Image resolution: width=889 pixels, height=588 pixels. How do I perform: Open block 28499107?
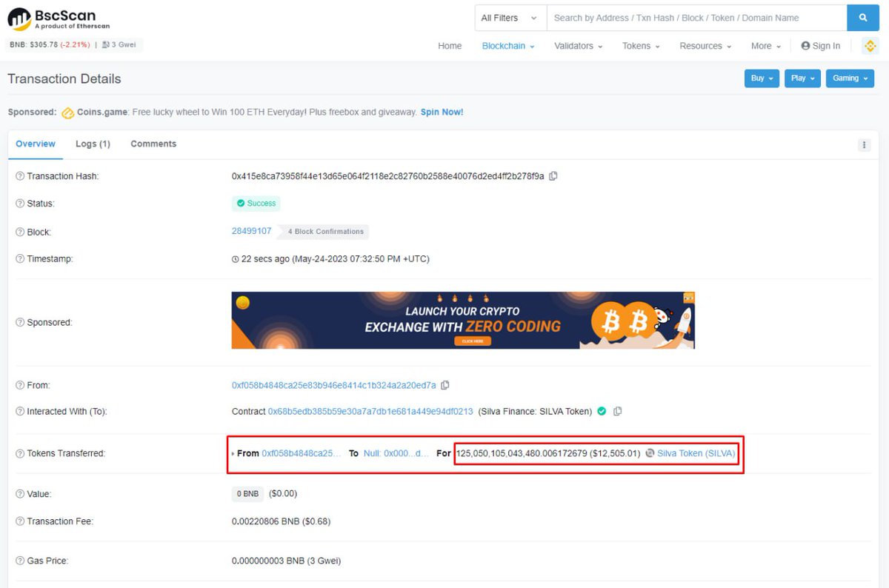pyautogui.click(x=252, y=231)
